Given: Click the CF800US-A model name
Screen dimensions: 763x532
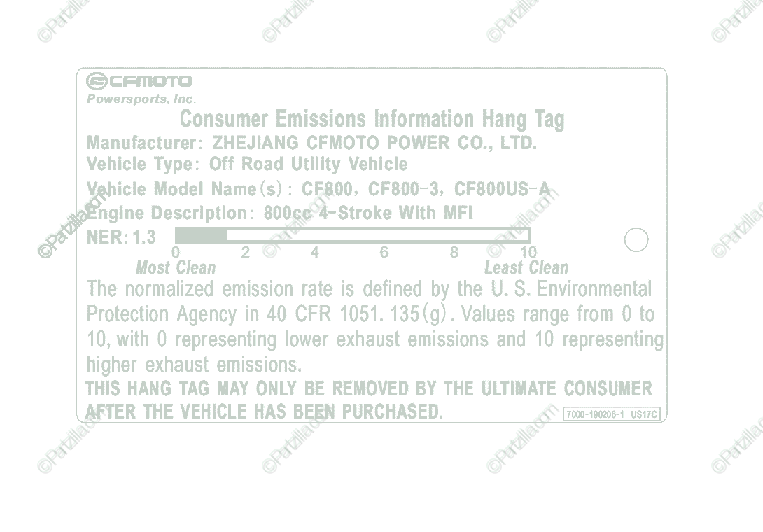Looking at the screenshot, I should 502,189.
